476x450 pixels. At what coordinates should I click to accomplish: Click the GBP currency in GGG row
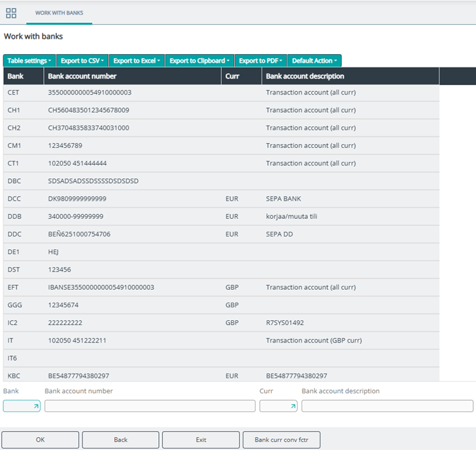click(x=232, y=305)
